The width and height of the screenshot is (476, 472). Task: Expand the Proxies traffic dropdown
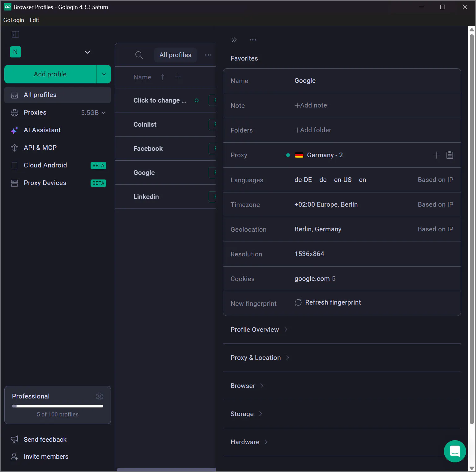coord(104,113)
